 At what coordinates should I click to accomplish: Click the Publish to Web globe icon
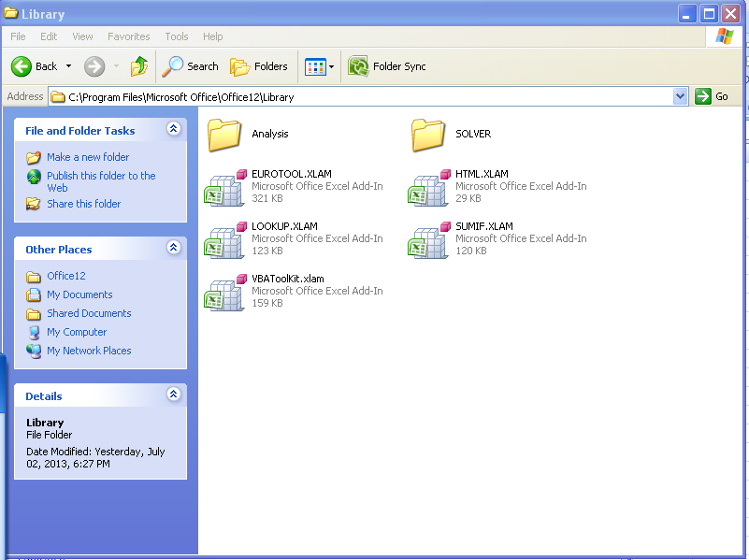34,177
